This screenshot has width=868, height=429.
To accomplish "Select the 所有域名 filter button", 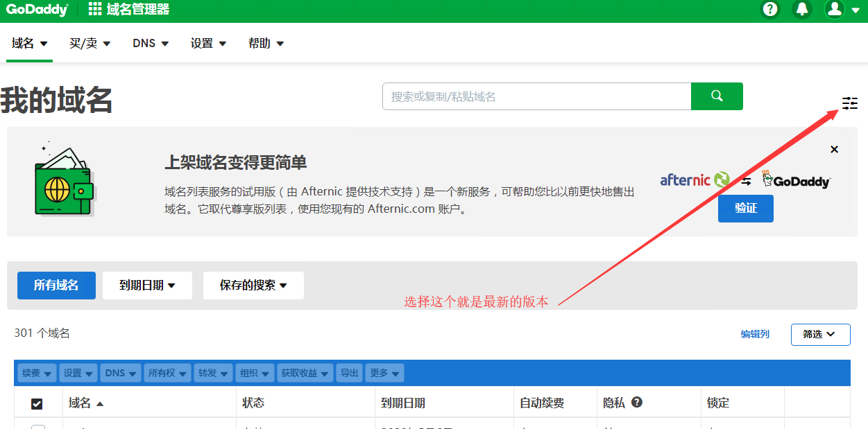I will 56,285.
